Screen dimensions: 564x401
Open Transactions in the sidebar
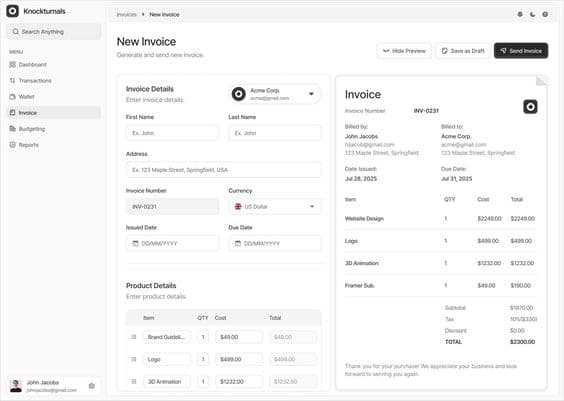point(54,81)
